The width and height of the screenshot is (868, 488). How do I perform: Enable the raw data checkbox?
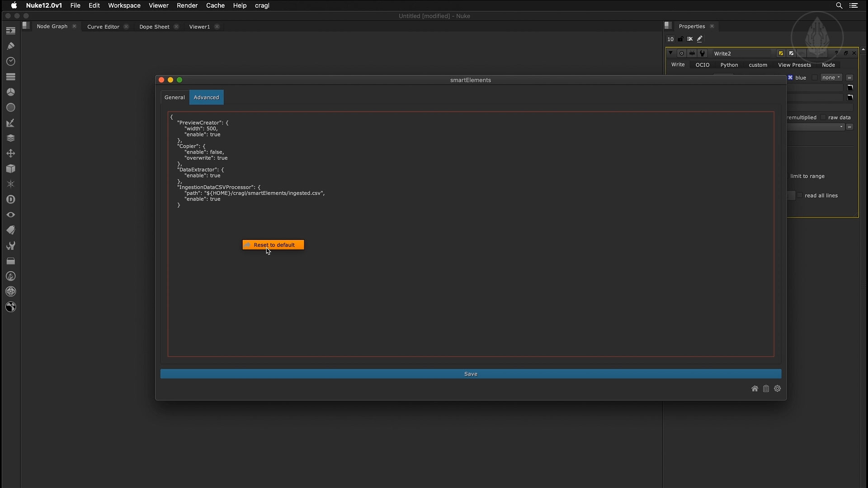click(823, 117)
